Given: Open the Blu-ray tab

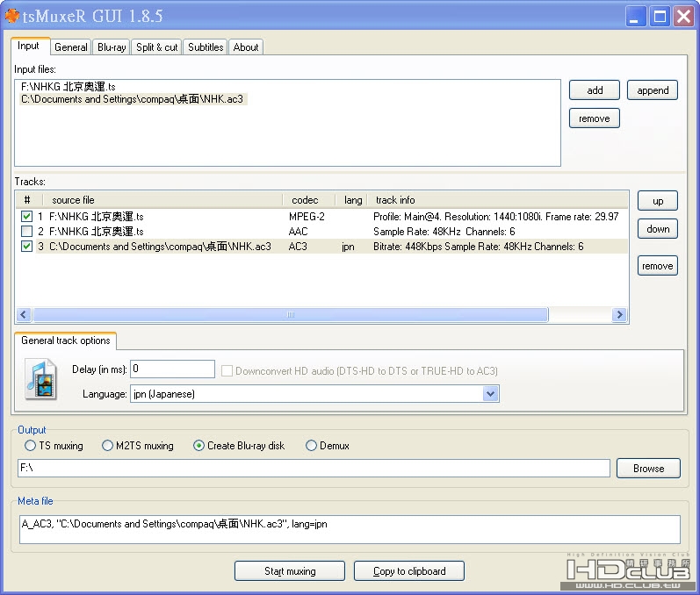Looking at the screenshot, I should coord(112,47).
